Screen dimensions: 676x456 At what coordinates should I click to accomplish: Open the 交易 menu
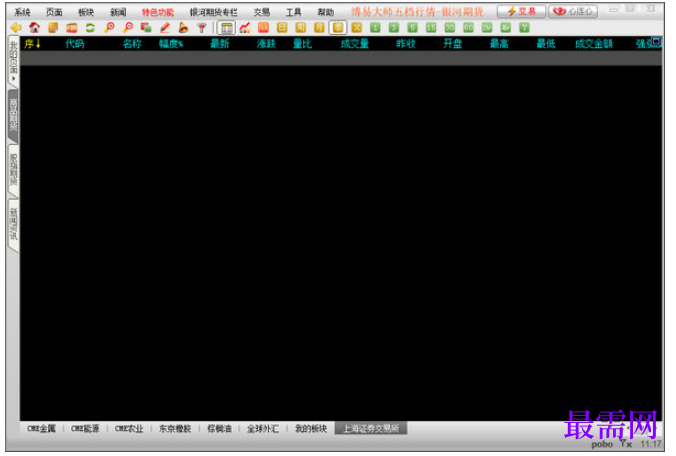(262, 12)
